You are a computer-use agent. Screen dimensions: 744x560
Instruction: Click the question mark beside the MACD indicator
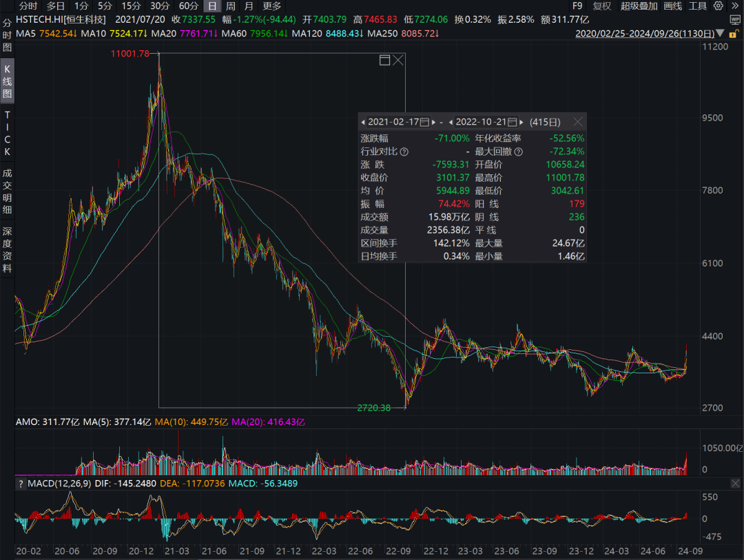pyautogui.click(x=21, y=484)
